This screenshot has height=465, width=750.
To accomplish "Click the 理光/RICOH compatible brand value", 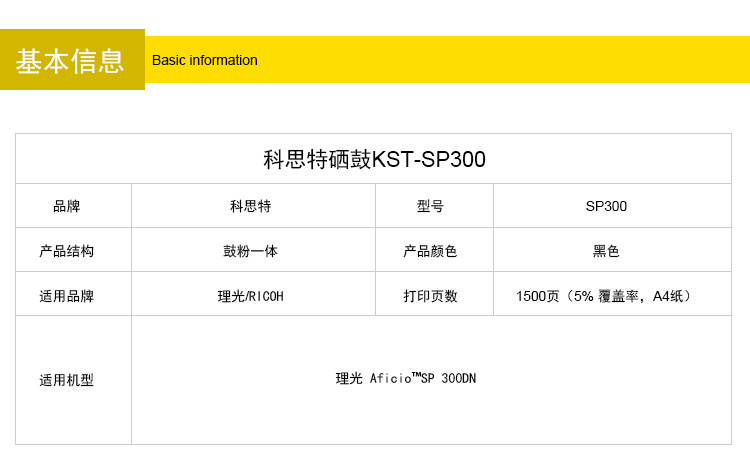I will click(x=250, y=296).
